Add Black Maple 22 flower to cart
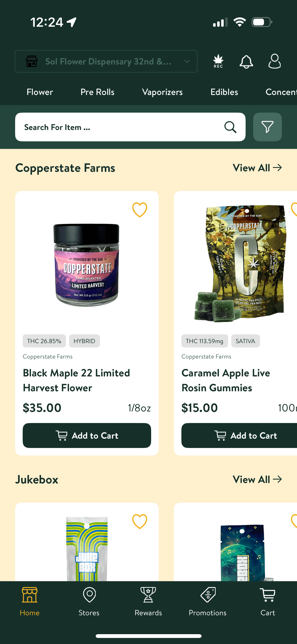The width and height of the screenshot is (297, 644). [87, 435]
